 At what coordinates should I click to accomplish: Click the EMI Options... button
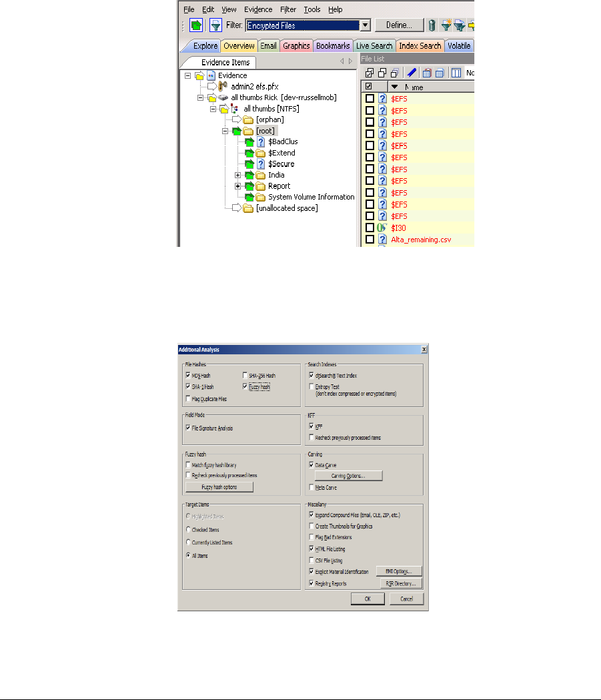(399, 571)
